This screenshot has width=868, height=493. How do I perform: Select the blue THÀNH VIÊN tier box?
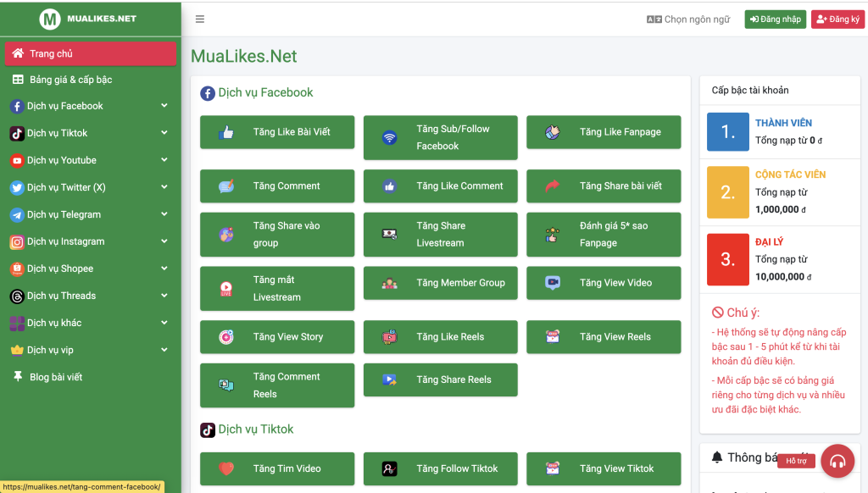[x=728, y=131]
